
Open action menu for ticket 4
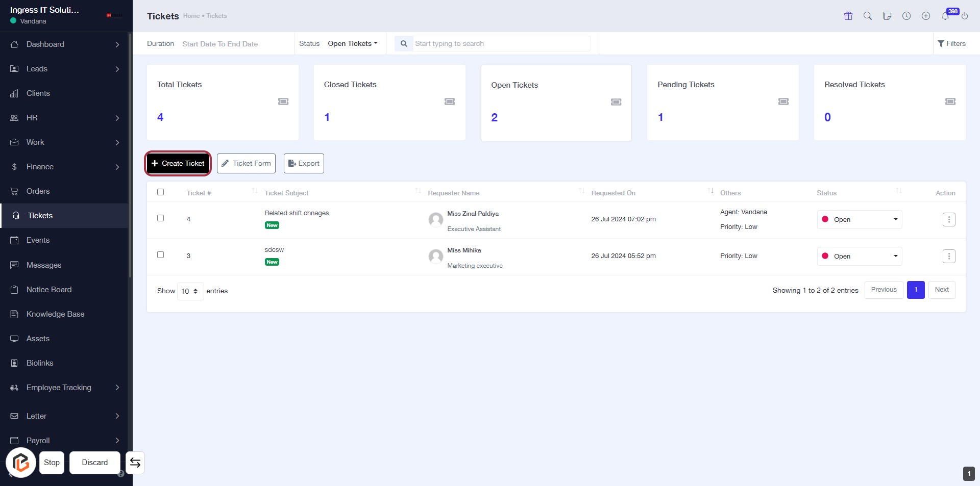coord(948,220)
